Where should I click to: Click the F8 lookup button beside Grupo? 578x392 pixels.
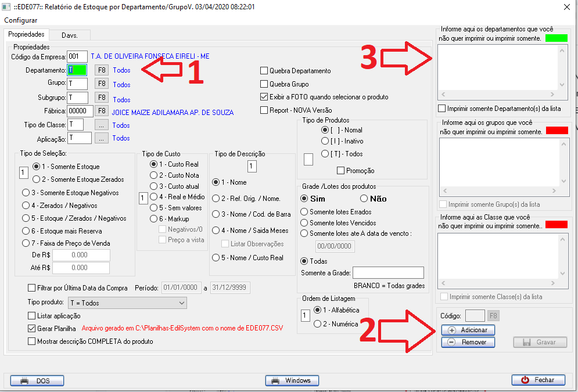102,84
